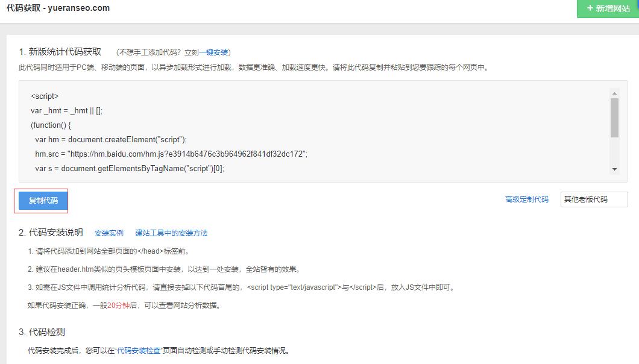Click the code box scrollbar thumb
The width and height of the screenshot is (639, 364).
(614, 118)
